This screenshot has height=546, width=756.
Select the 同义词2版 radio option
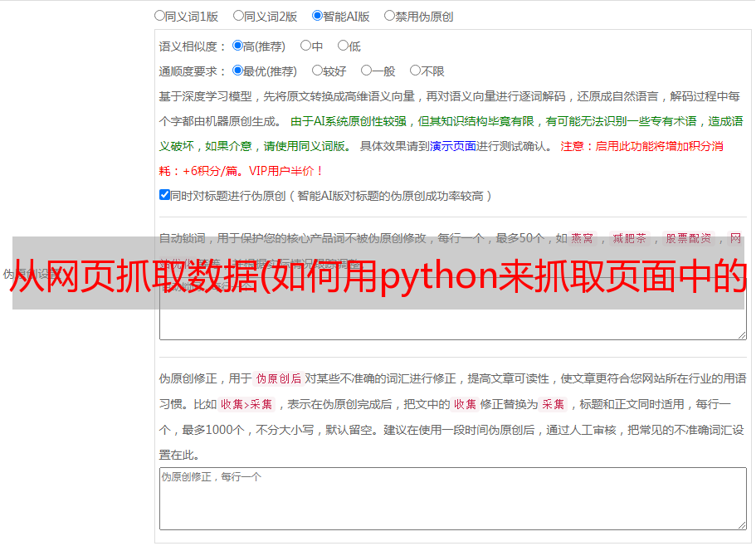(238, 16)
